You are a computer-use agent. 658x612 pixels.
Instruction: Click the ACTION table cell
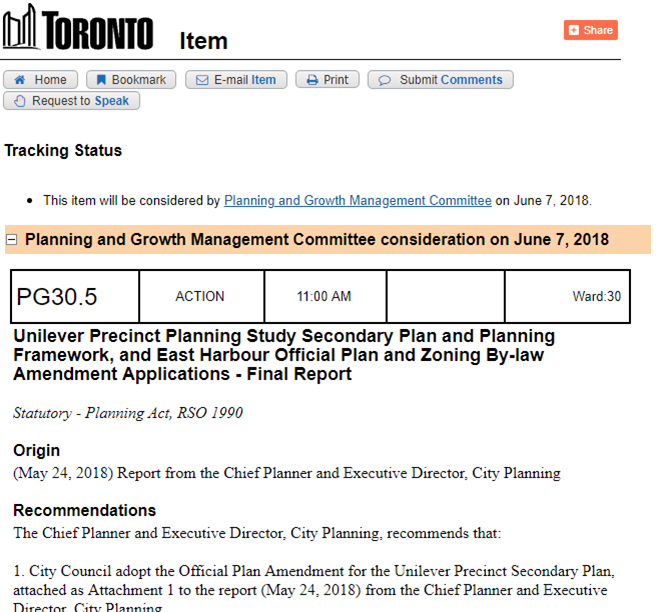click(201, 296)
